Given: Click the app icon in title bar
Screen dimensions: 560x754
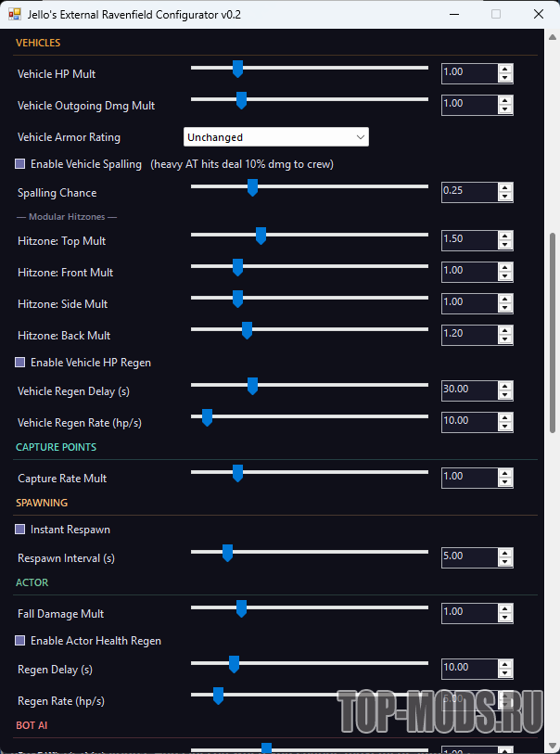Looking at the screenshot, I should coord(10,15).
